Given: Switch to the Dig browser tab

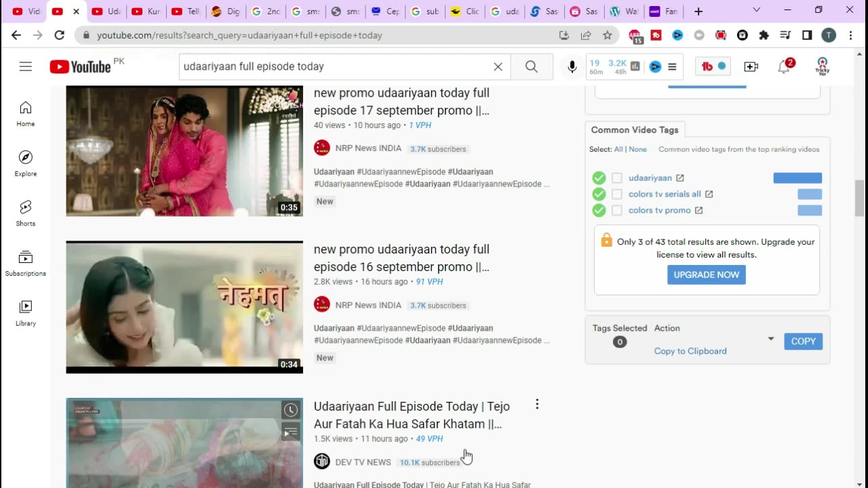Looking at the screenshot, I should pyautogui.click(x=224, y=12).
